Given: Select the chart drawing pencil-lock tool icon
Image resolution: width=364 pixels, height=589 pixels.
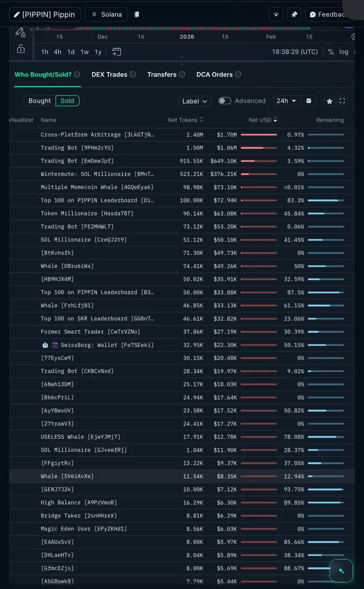Looking at the screenshot, I should [x=21, y=32].
